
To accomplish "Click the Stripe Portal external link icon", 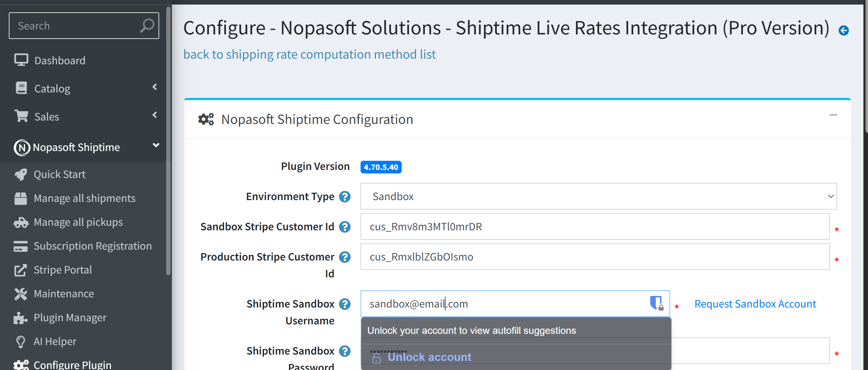I will [x=20, y=270].
